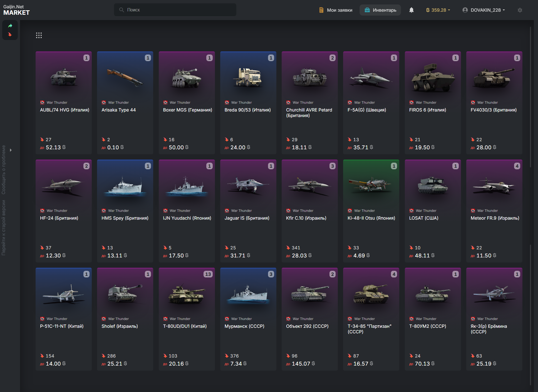Open the 359.28 balance dropdown

(x=438, y=10)
